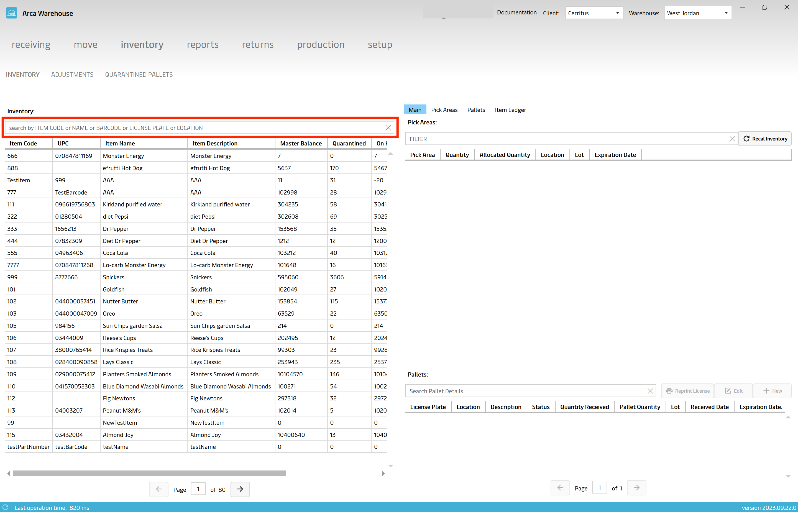Viewport: 798px width, 532px height.
Task: Switch to the ADJUSTMENTS sub-tab
Action: coord(72,75)
